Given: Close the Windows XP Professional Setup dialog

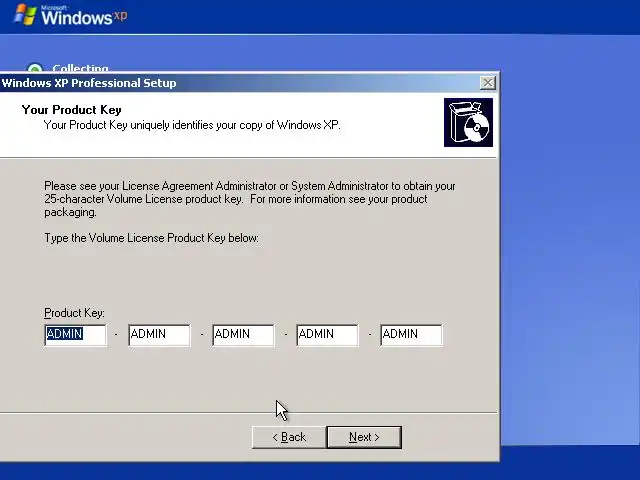Looking at the screenshot, I should tap(488, 83).
